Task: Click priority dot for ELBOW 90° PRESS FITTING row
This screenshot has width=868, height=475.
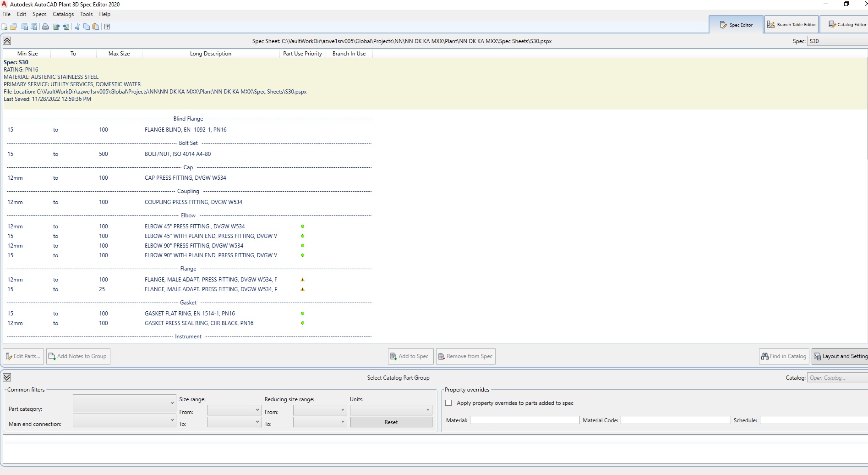Action: coord(303,245)
